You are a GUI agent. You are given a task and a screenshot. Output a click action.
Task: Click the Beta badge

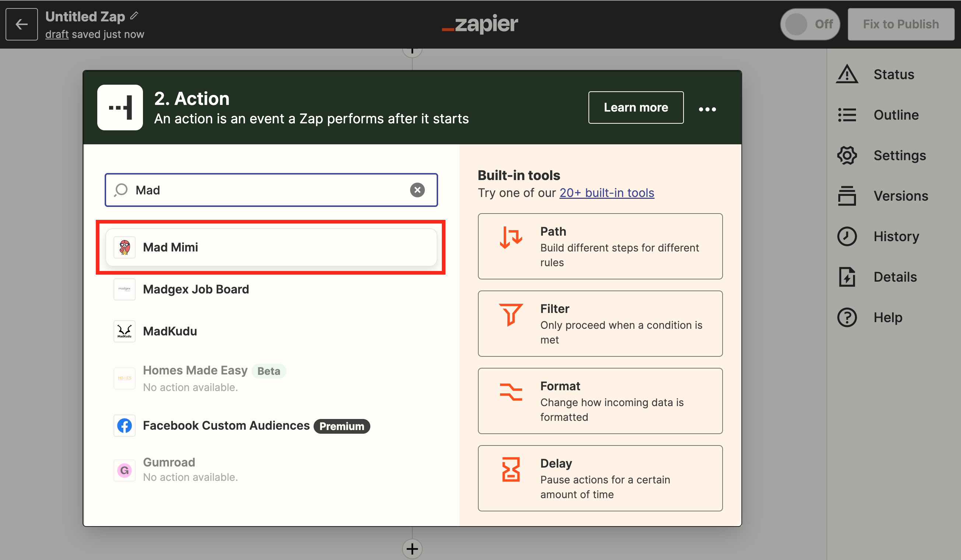pyautogui.click(x=269, y=371)
